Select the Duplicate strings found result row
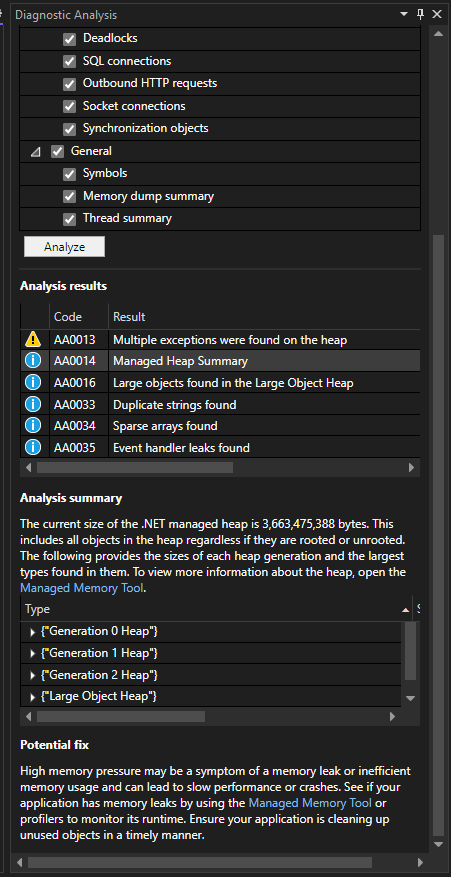 coord(220,404)
